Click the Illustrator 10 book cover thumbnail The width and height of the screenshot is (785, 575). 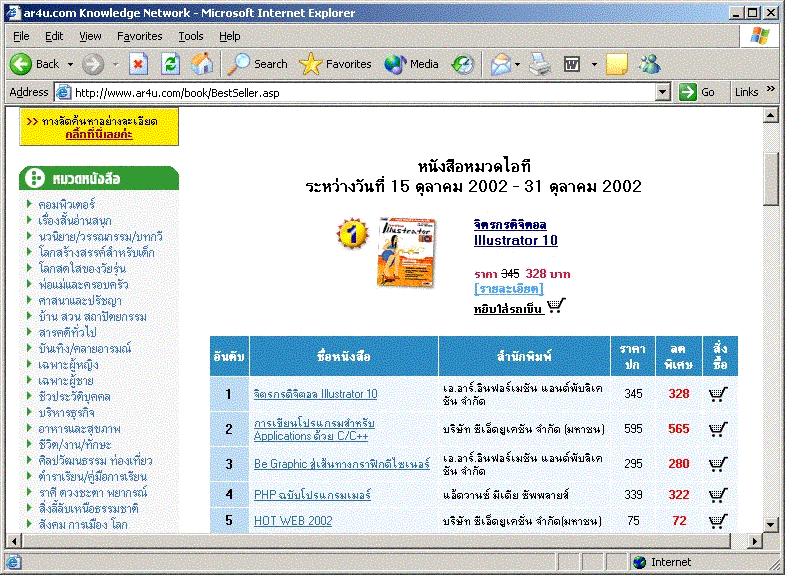click(x=405, y=253)
